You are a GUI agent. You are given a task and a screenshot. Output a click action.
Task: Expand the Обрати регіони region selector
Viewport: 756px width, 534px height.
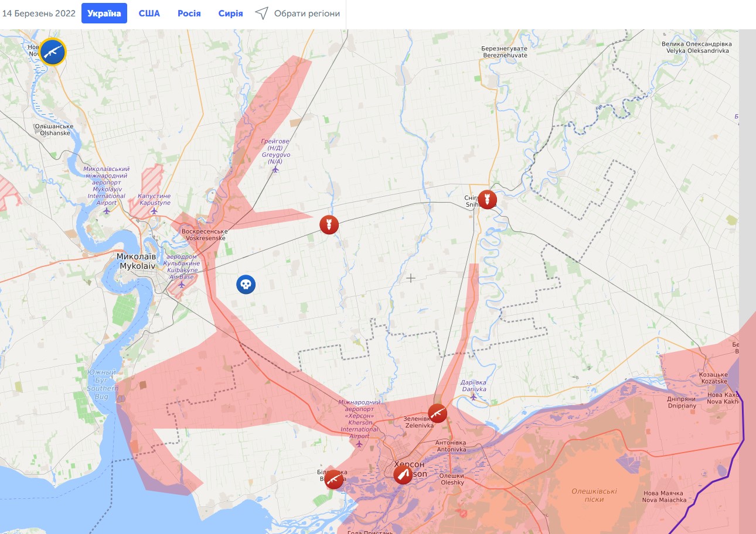click(x=298, y=13)
